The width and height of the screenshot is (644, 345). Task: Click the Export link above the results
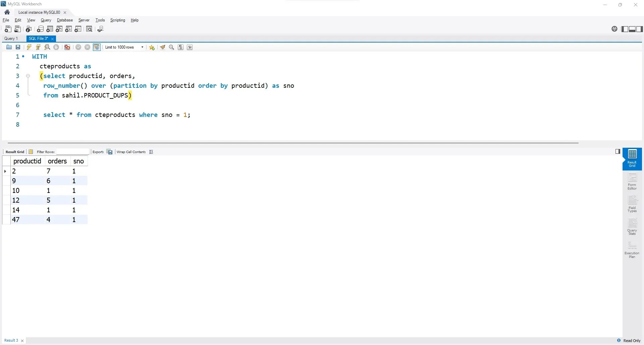(98, 152)
